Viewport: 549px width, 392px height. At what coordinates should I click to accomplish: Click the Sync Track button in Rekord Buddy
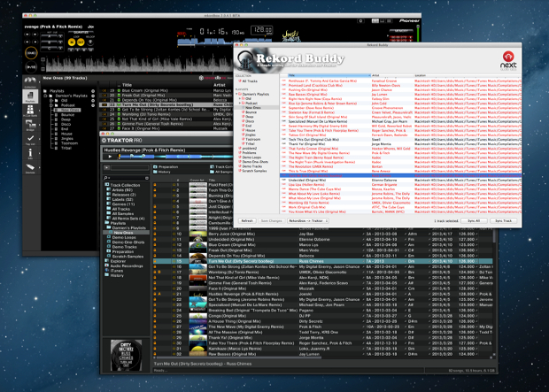coord(504,221)
